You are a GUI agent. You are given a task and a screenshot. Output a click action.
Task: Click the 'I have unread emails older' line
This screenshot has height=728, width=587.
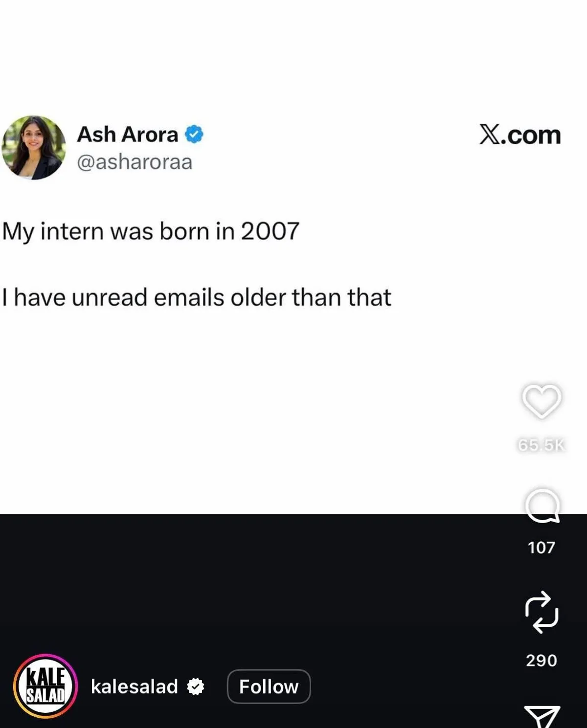click(x=196, y=297)
